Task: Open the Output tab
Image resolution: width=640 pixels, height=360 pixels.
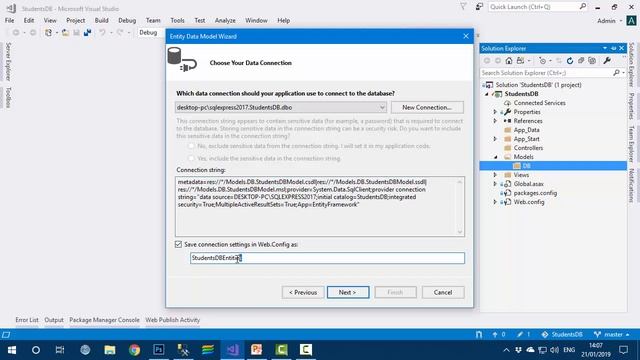Action: coord(54,320)
